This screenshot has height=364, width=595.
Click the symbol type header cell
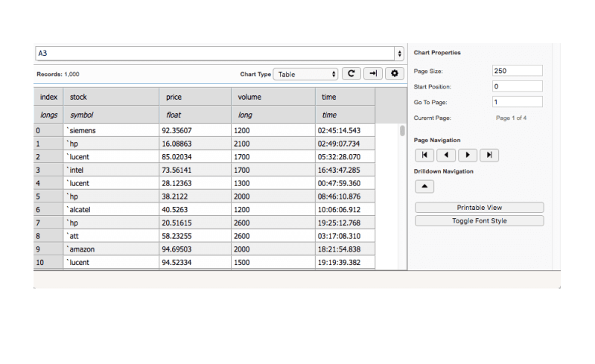pyautogui.click(x=111, y=115)
